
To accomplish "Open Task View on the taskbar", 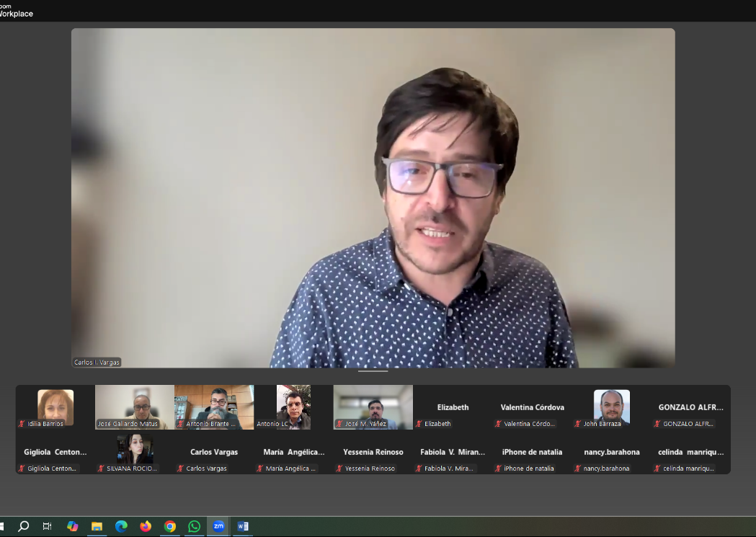I will click(48, 526).
